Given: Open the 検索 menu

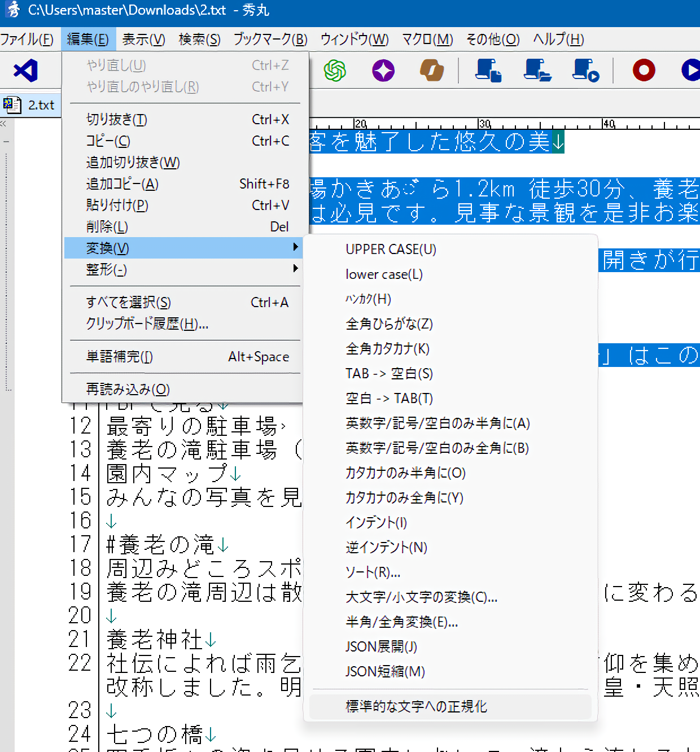Looking at the screenshot, I should point(199,40).
